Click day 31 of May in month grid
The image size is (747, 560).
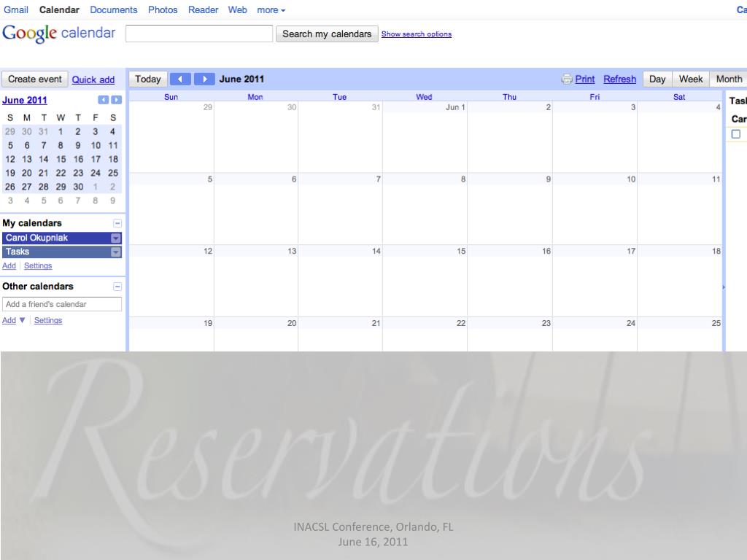click(340, 137)
